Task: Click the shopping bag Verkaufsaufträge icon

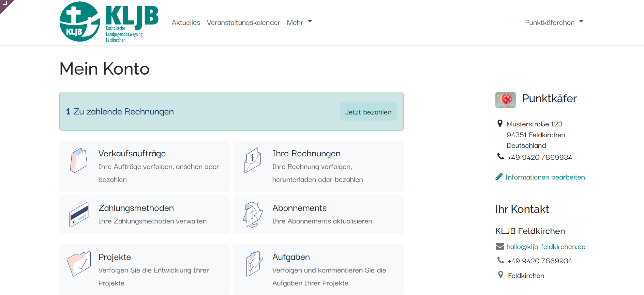Action: pyautogui.click(x=79, y=160)
